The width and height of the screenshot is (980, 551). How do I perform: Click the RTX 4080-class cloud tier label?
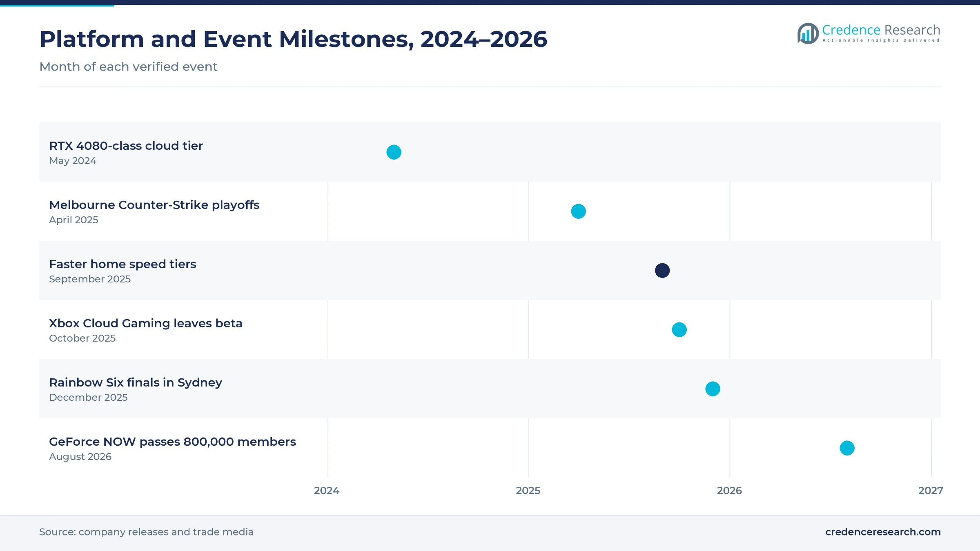coord(126,146)
